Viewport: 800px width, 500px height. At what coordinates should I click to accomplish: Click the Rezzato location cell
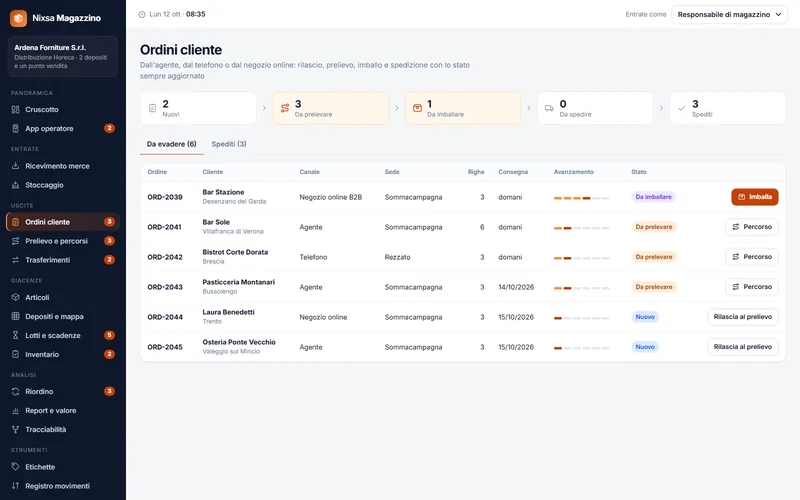coord(397,257)
